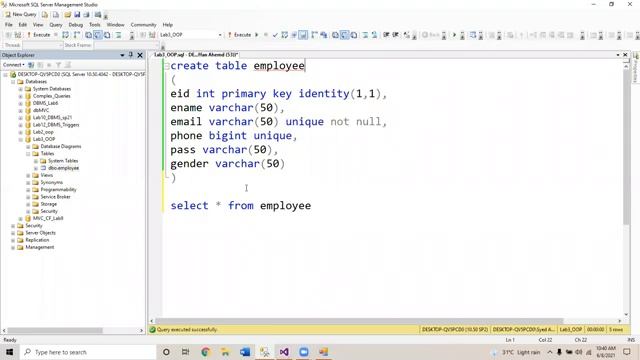Click the vertical scrollbar of the query editor
640x360 pixels.
pos(626,147)
